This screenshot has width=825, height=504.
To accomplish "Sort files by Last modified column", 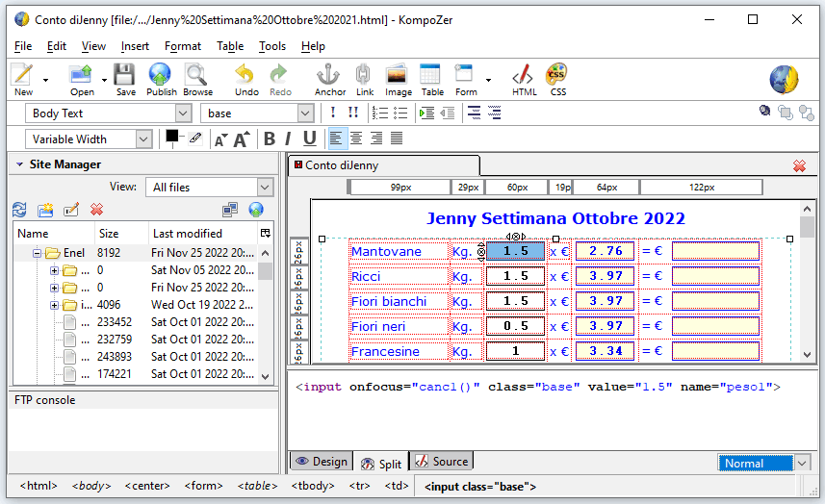I will click(x=203, y=234).
